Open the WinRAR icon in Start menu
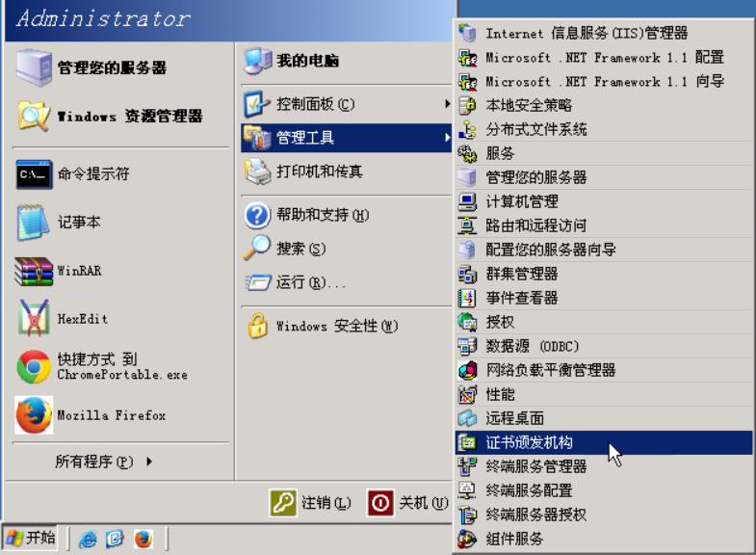Viewport: 756px width, 555px height. tap(34, 271)
